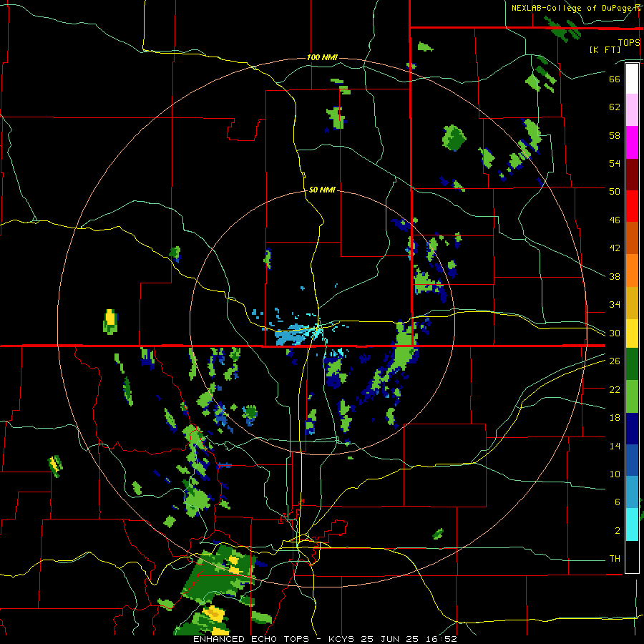Click the 'NEXLAB-College of DuPage' credit text
This screenshot has height=644, width=644.
click(572, 8)
